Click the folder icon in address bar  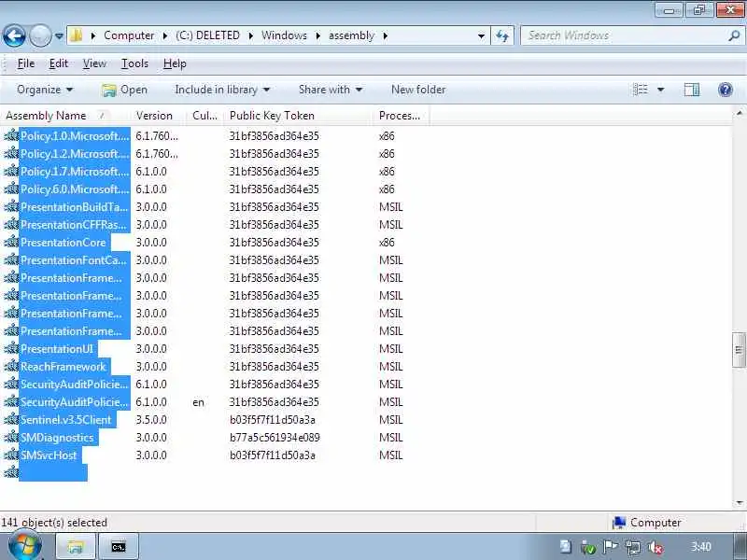coord(77,35)
